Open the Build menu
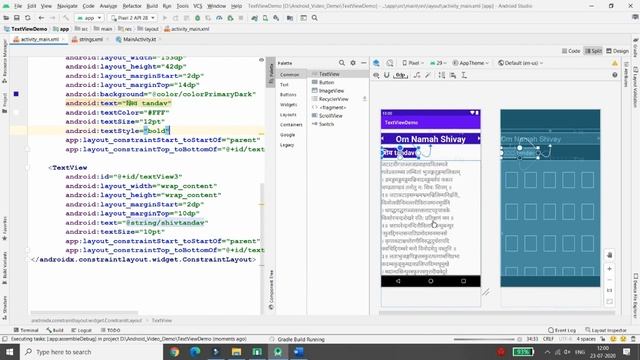640x360 pixels. [152, 6]
